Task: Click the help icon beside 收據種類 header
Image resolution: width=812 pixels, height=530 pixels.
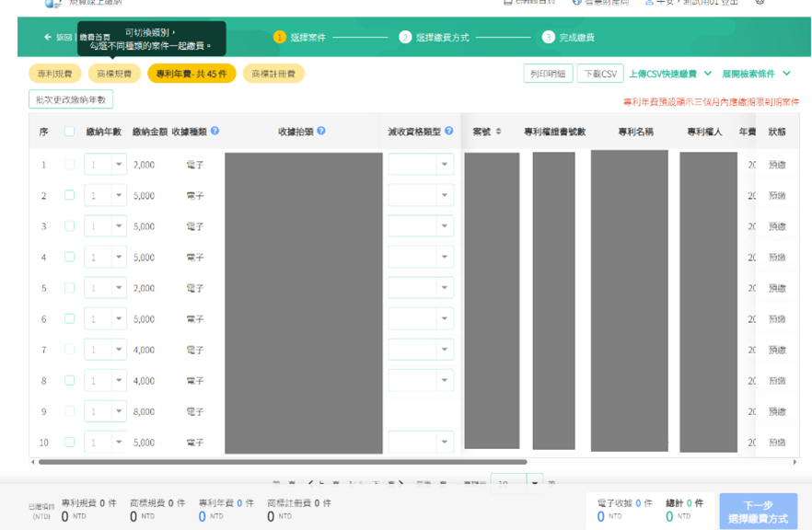Action: pos(215,132)
